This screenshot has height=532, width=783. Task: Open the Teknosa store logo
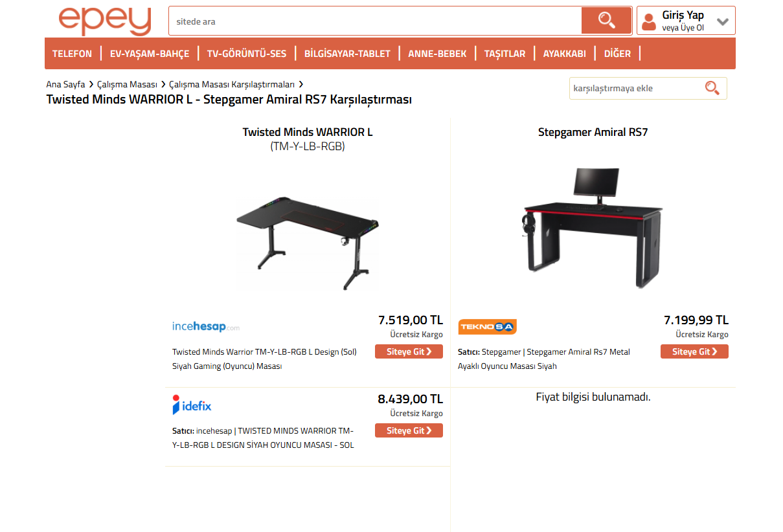487,327
